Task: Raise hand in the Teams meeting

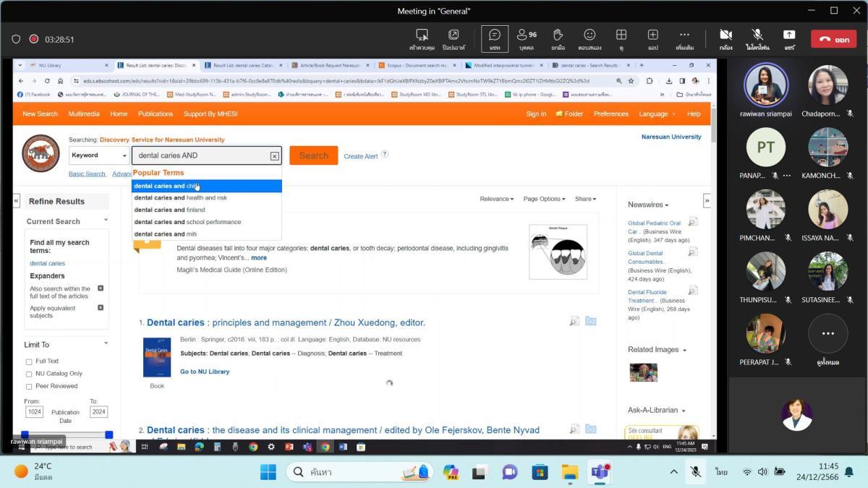Action: (558, 39)
